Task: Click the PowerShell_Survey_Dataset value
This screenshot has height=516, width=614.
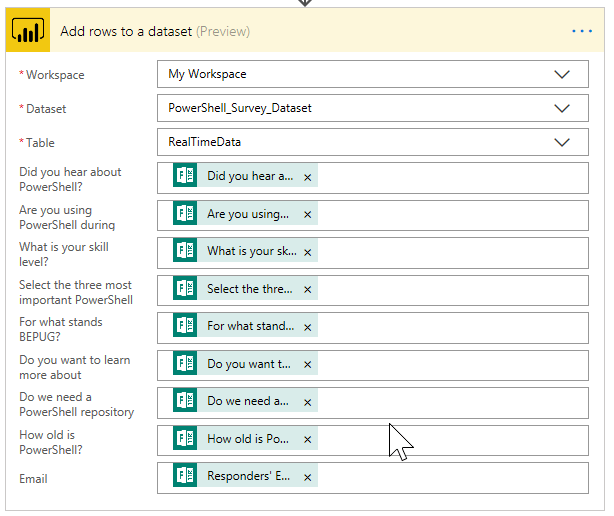Action: (x=240, y=108)
